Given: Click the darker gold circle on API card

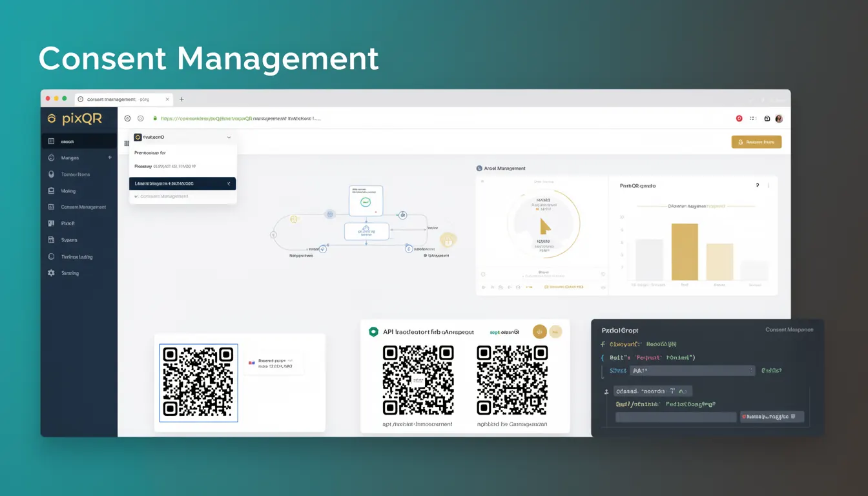Looking at the screenshot, I should (539, 332).
